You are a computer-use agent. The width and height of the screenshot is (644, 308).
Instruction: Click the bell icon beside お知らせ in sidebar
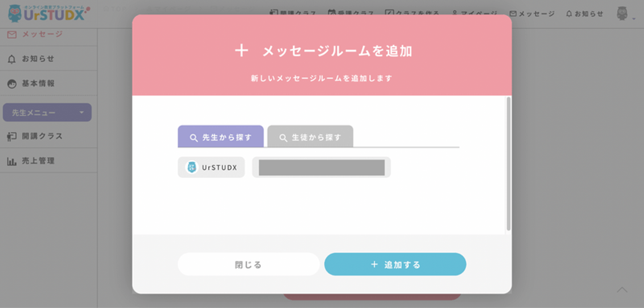pos(12,59)
